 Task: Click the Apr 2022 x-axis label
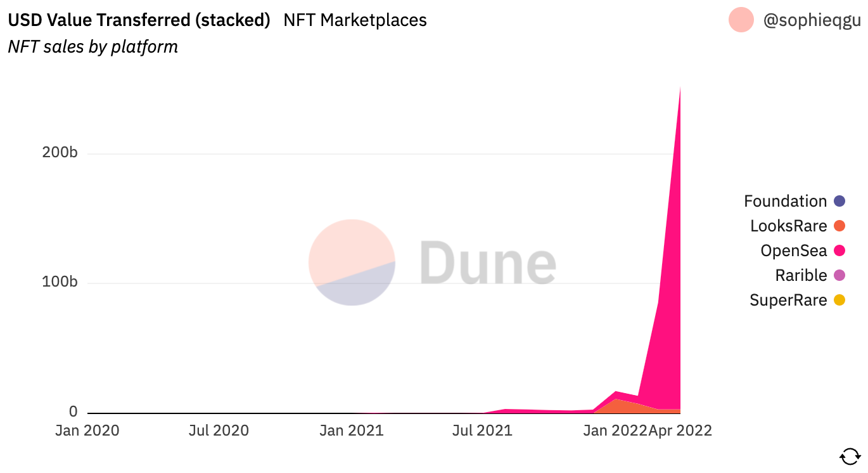pyautogui.click(x=680, y=431)
